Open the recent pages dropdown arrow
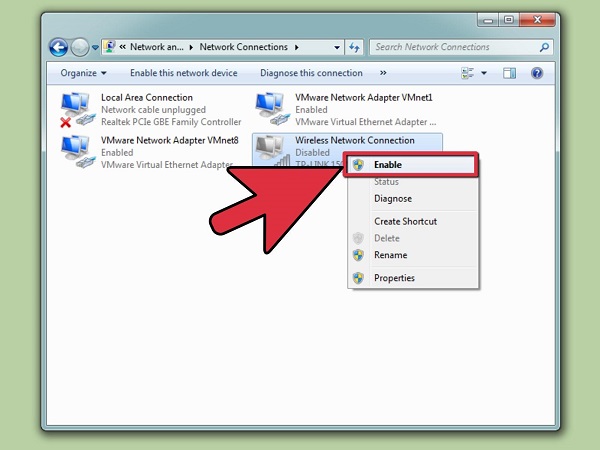This screenshot has width=600, height=450. 96,47
